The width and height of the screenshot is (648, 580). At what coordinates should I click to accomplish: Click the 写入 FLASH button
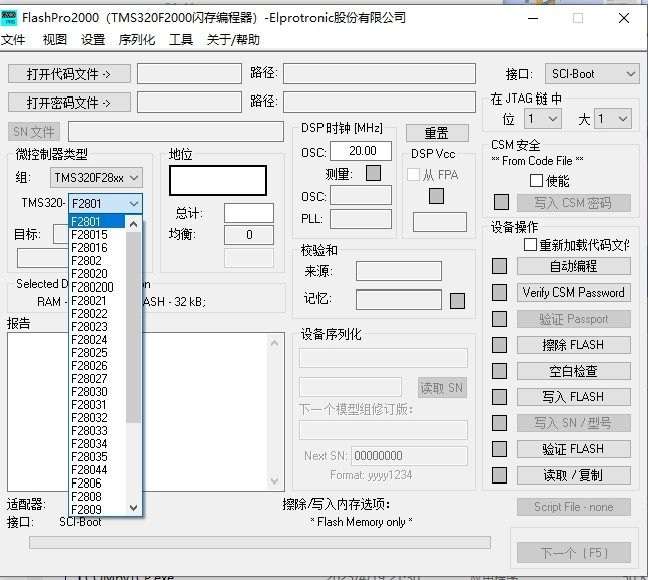click(574, 397)
